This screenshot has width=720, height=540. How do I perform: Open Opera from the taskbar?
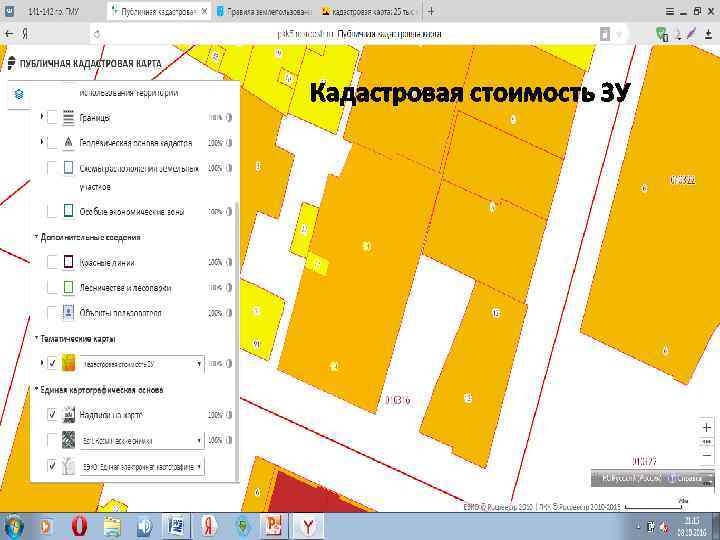click(79, 527)
